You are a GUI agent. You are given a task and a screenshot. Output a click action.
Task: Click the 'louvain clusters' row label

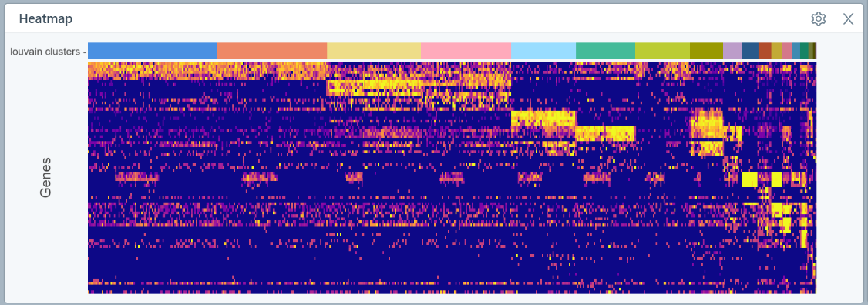(46, 52)
